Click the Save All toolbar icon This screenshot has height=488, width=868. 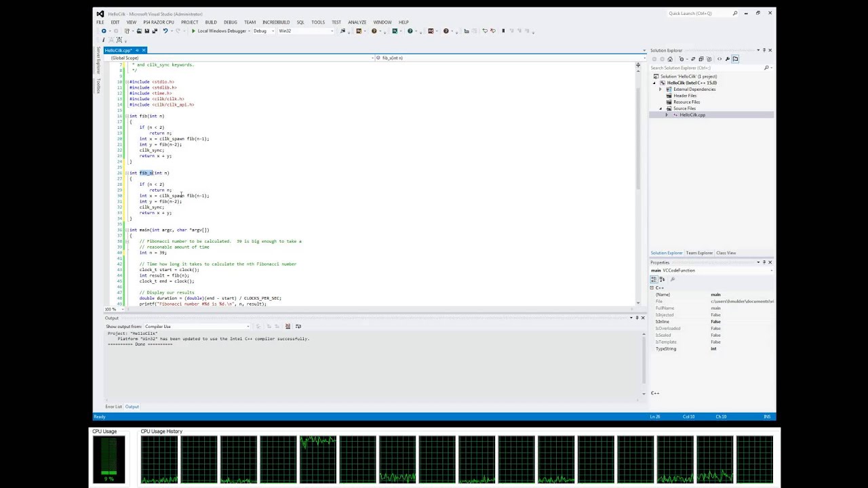(155, 31)
